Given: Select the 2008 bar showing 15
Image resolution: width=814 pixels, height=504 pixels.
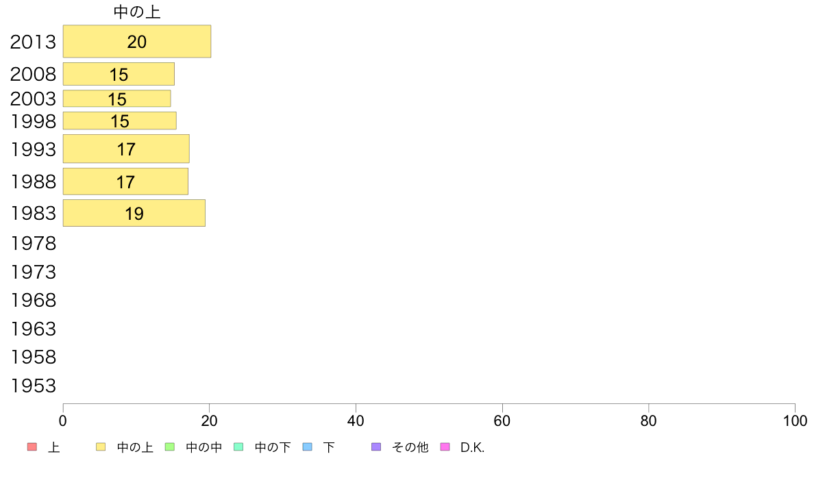Looking at the screenshot, I should 119,74.
